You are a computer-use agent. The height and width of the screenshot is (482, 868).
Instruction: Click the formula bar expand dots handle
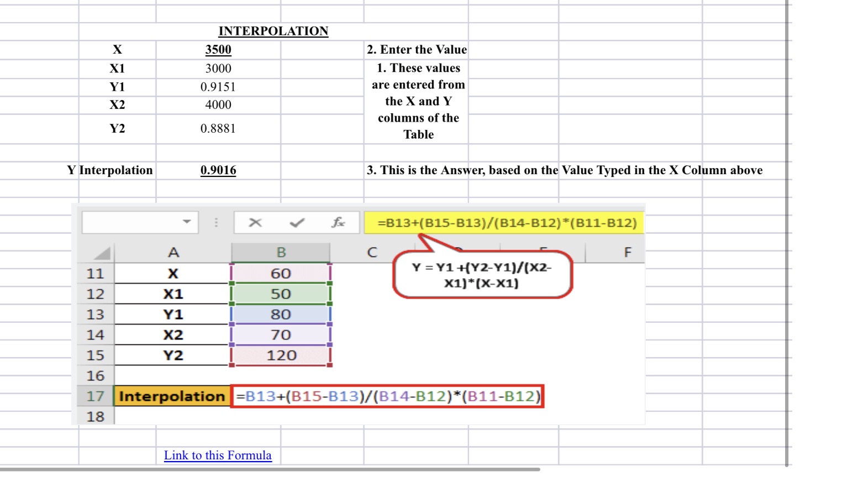click(216, 222)
